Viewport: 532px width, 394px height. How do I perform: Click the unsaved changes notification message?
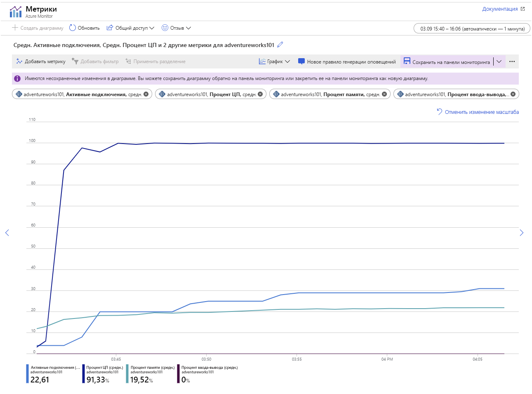226,78
